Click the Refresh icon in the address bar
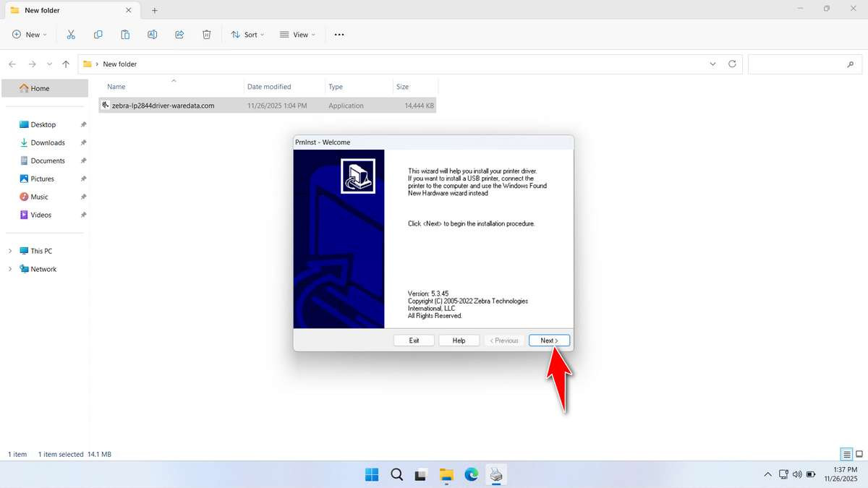This screenshot has width=868, height=488. pyautogui.click(x=731, y=64)
